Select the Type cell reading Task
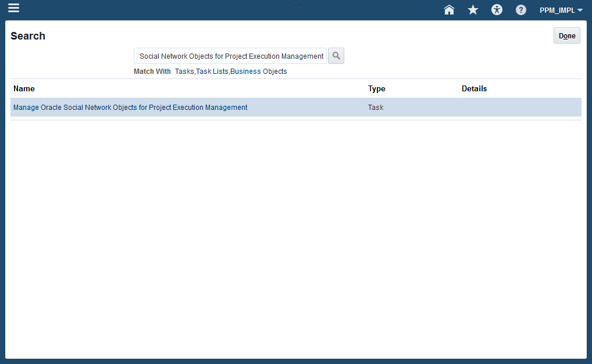Image resolution: width=592 pixels, height=364 pixels. [x=376, y=107]
